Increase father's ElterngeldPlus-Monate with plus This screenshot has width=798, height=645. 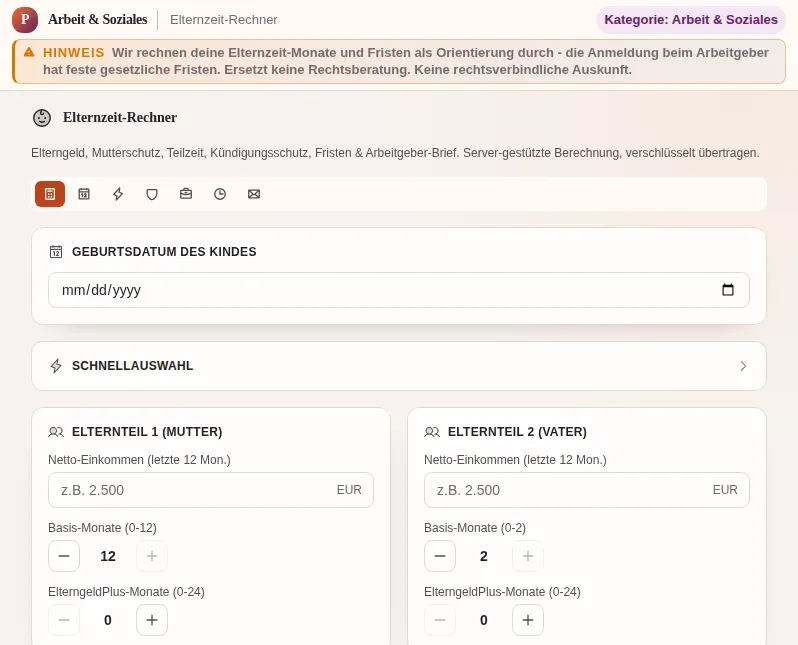[528, 620]
